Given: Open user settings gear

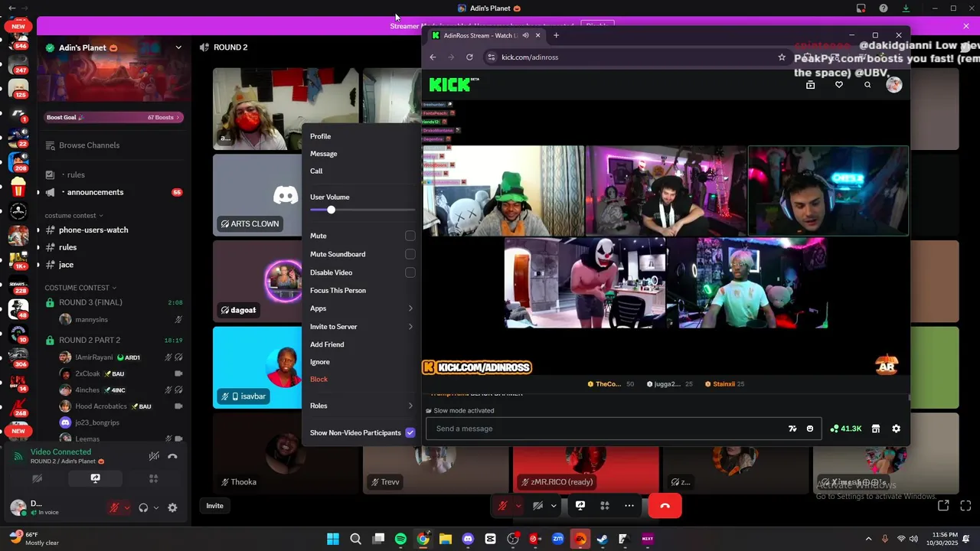Looking at the screenshot, I should pos(172,507).
